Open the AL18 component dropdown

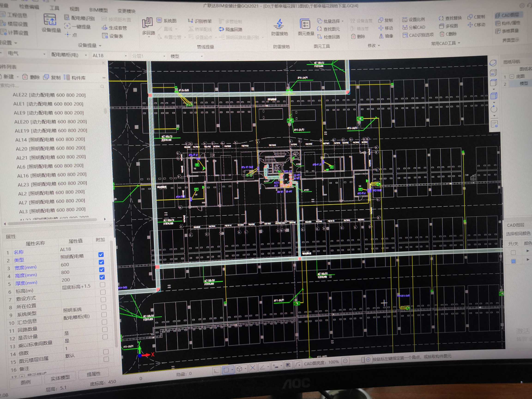click(109, 56)
